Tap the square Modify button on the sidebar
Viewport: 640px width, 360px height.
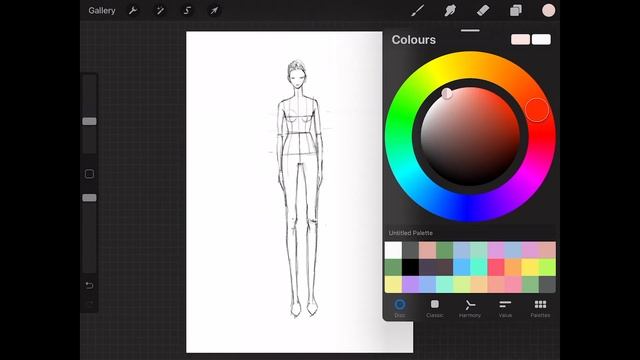click(89, 174)
